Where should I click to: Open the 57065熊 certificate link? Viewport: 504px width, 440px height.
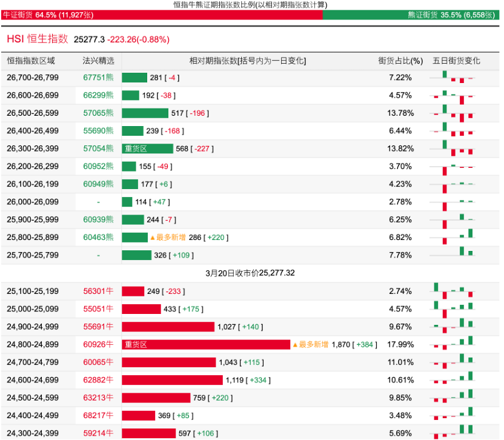(98, 113)
